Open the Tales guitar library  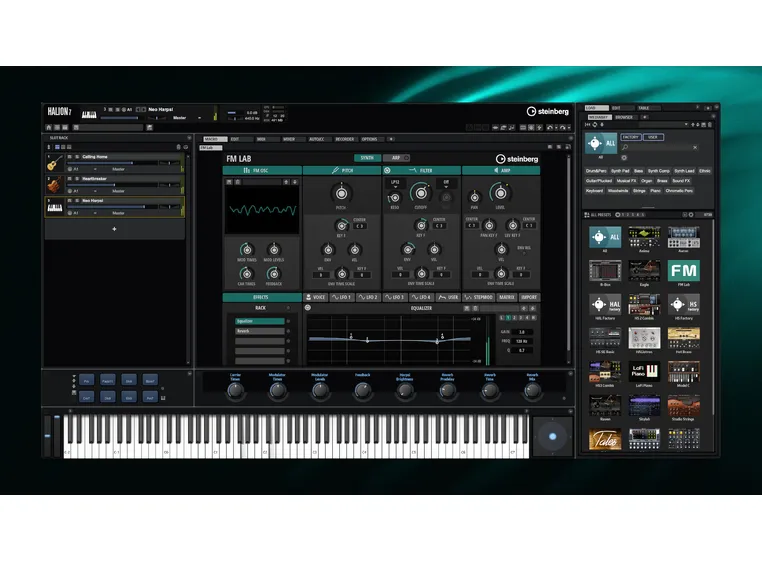pyautogui.click(x=605, y=439)
